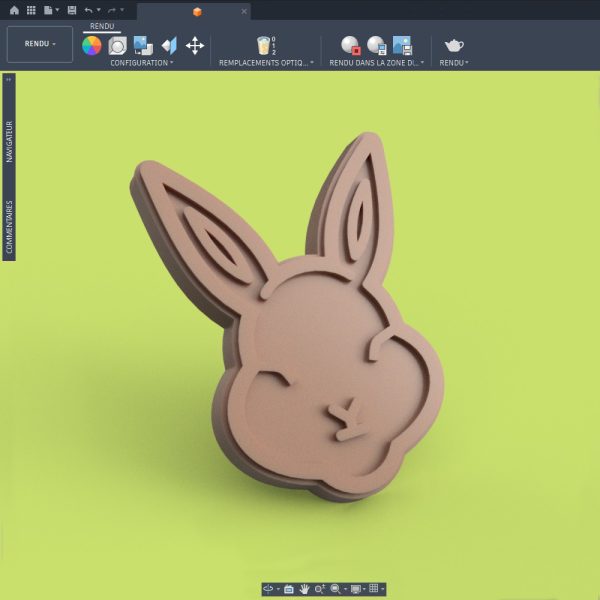The height and width of the screenshot is (600, 600).
Task: Stop in-canvas render with red square sphere
Action: pos(351,46)
